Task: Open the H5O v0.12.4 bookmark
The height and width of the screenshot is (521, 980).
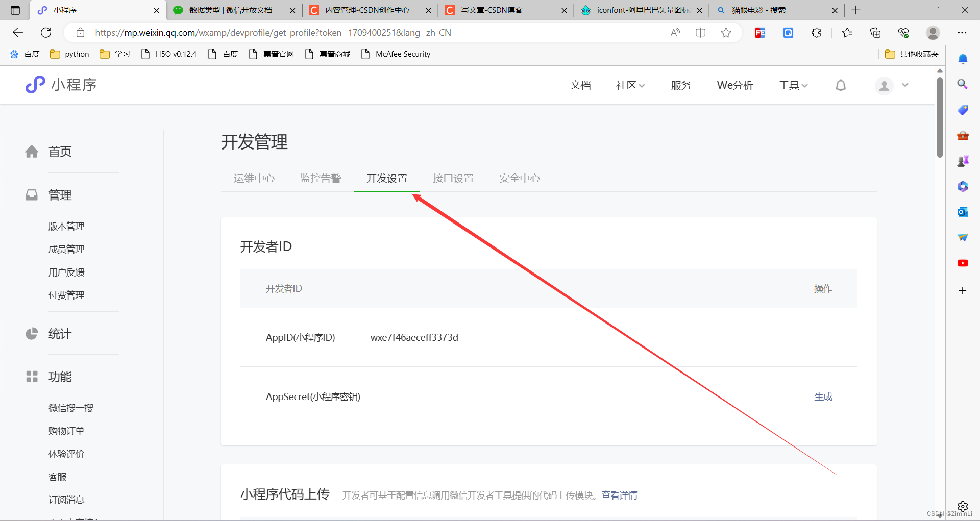Action: [168, 54]
